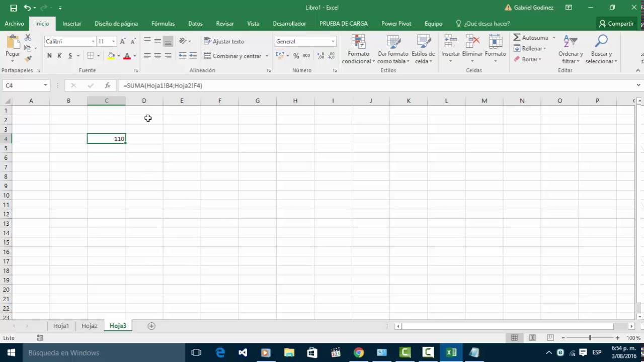Expand the Combinar y centrar dropdown arrow

[267, 56]
